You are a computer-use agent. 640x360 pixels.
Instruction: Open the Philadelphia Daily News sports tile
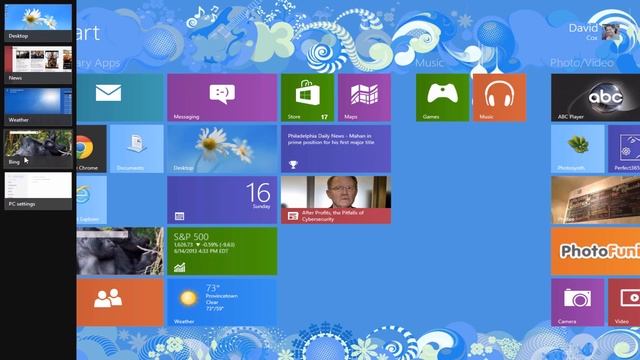[x=336, y=149]
